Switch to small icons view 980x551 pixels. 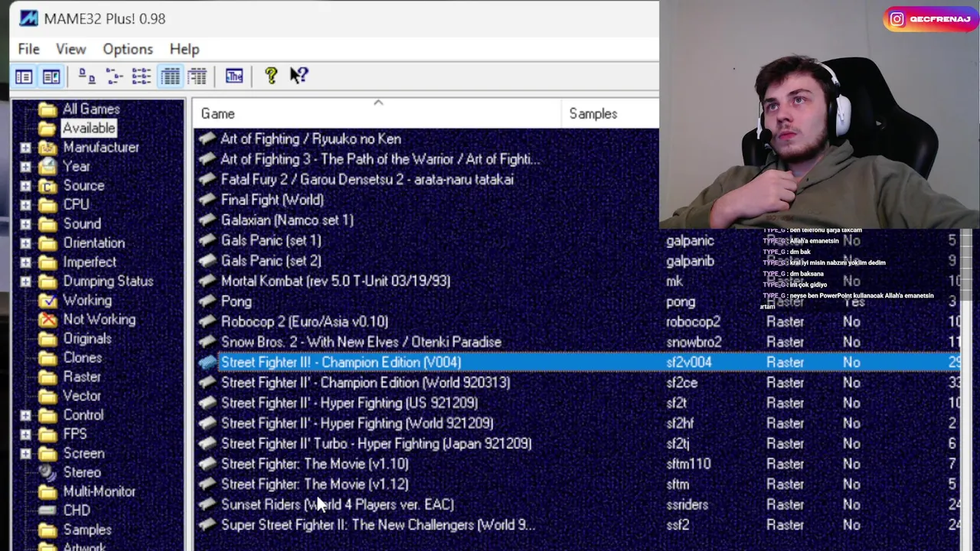114,76
